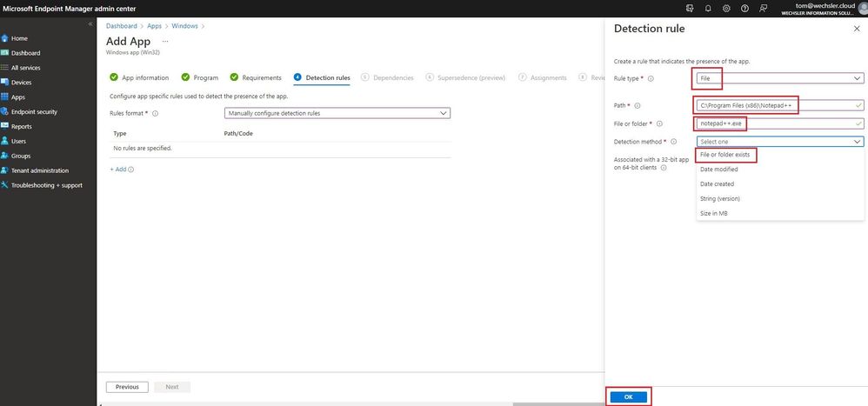Click the Windows breadcrumb link
This screenshot has width=868, height=406.
point(185,26)
